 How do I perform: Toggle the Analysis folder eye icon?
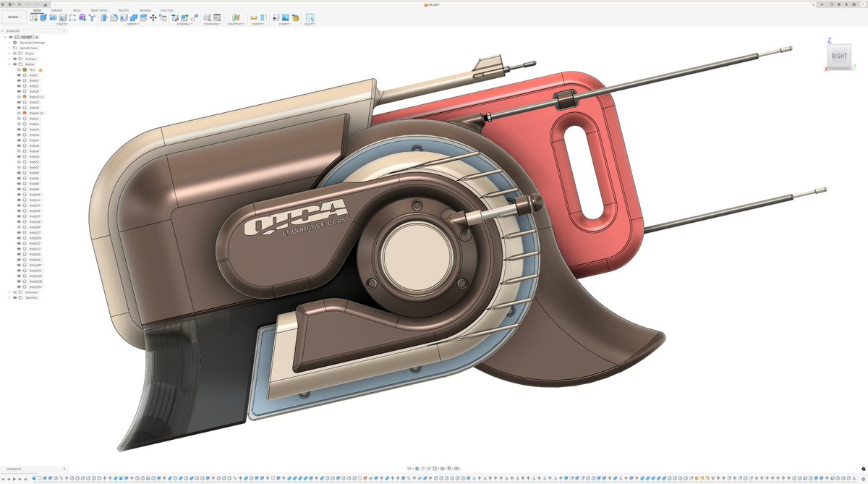tap(14, 59)
